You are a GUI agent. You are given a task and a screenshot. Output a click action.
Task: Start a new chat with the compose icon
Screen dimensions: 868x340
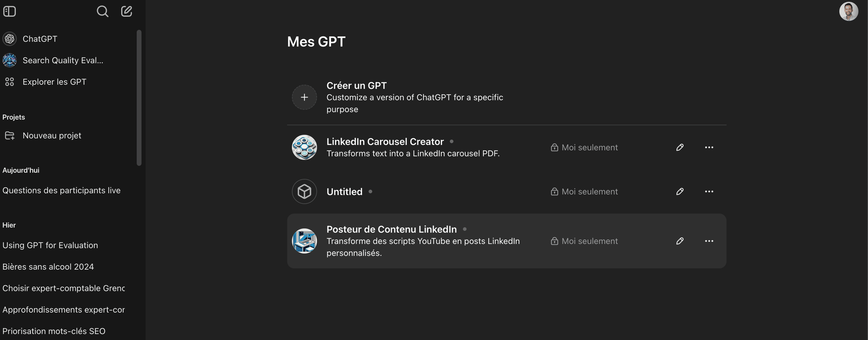click(x=126, y=11)
